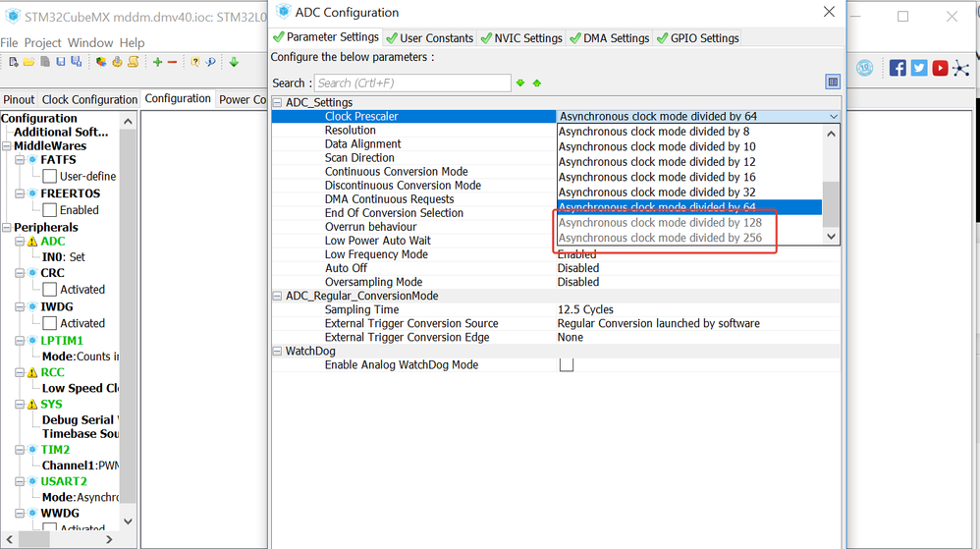Click the prescaler list scrollbar up arrow

(831, 134)
